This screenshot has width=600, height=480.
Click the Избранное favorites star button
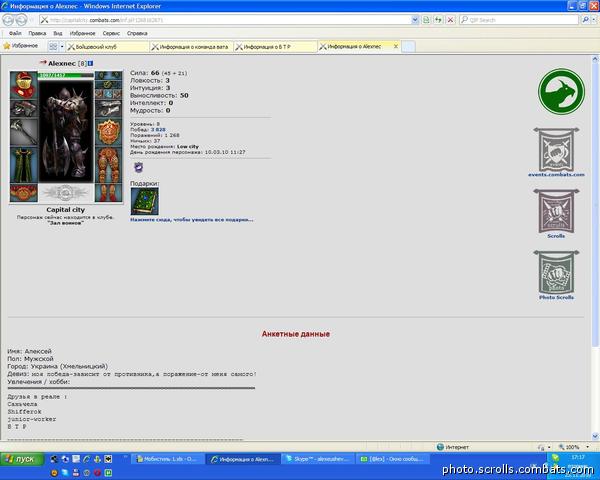[x=21, y=46]
